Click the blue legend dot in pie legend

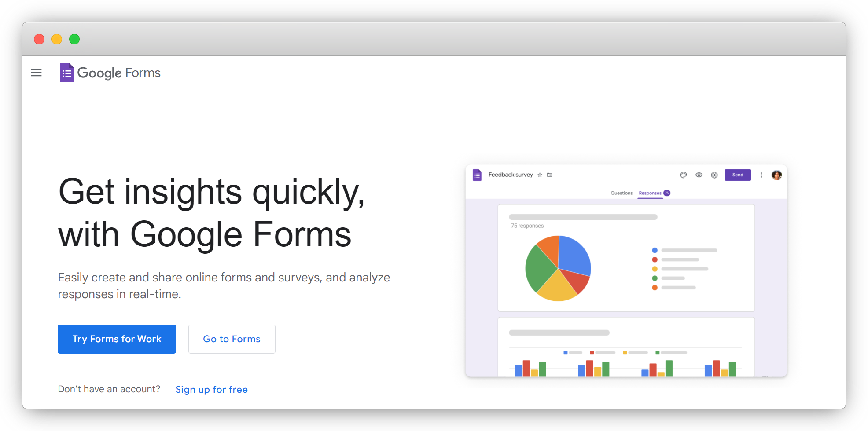pyautogui.click(x=655, y=250)
